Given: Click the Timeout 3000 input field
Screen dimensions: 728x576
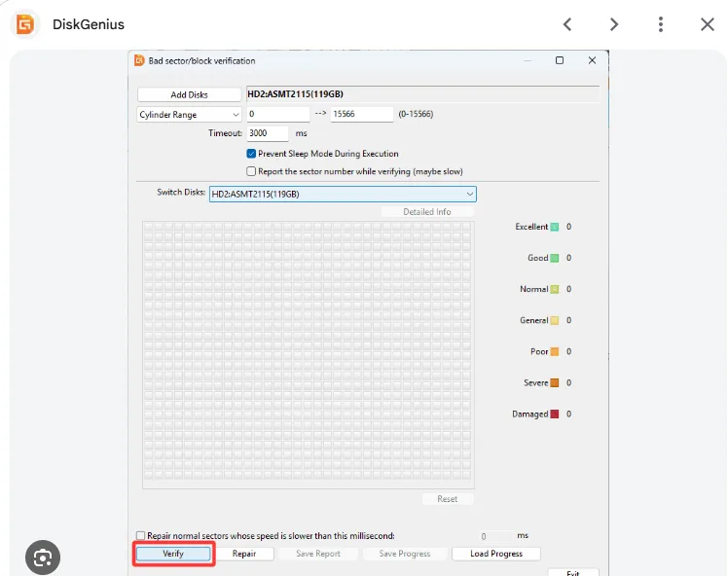Looking at the screenshot, I should [268, 133].
